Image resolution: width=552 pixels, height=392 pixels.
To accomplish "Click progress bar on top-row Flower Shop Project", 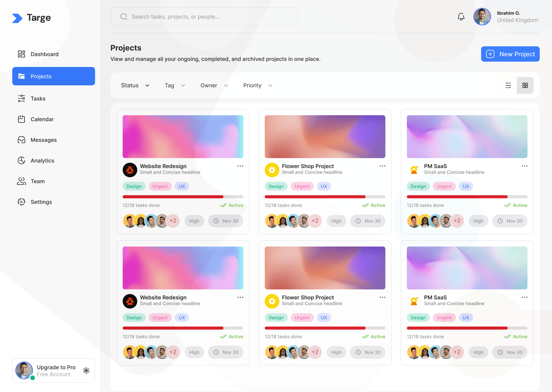I will click(x=325, y=197).
